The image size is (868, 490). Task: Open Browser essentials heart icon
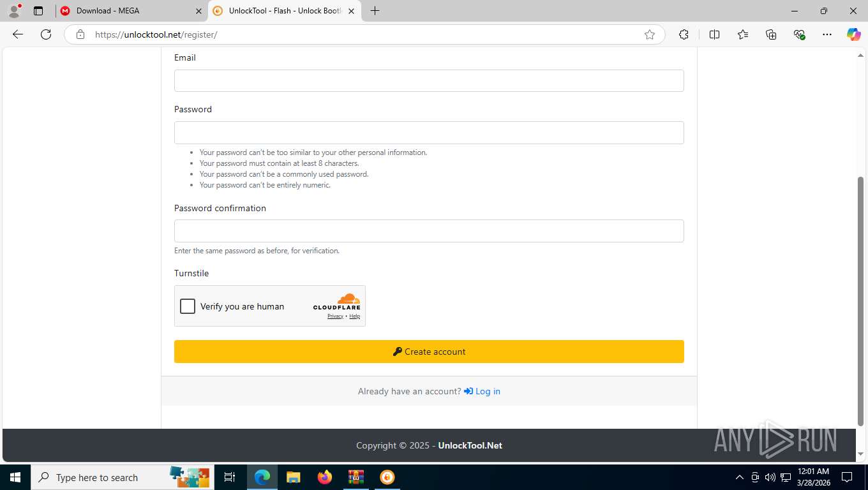[799, 34]
